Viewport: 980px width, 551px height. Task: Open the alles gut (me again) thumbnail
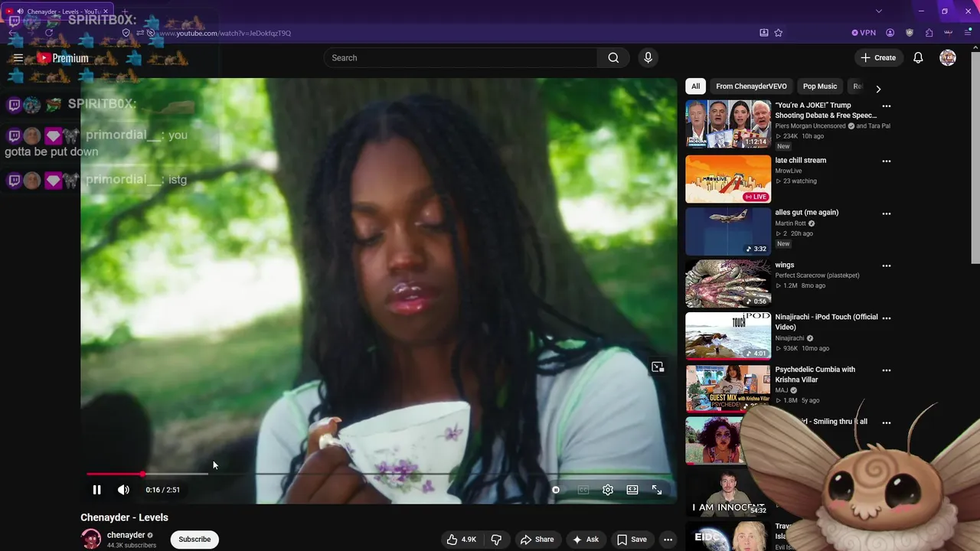point(728,231)
